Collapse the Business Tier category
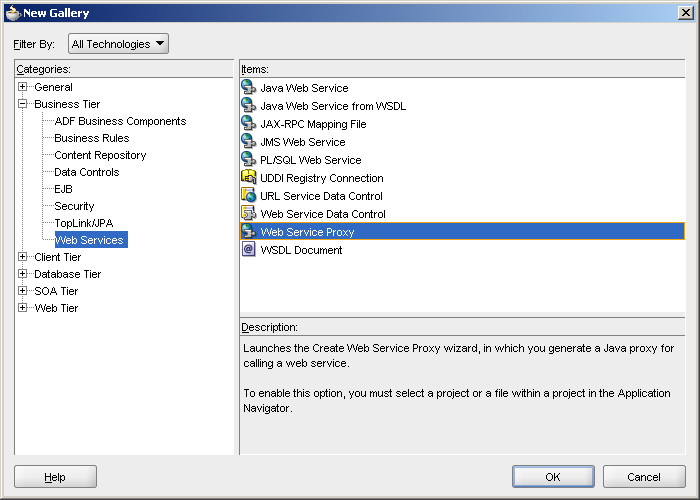 (23, 104)
